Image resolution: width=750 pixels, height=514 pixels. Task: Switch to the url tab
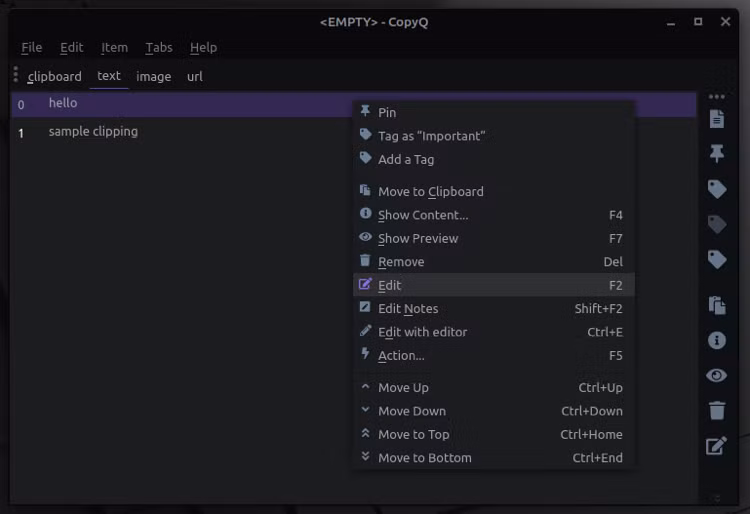[x=195, y=76]
